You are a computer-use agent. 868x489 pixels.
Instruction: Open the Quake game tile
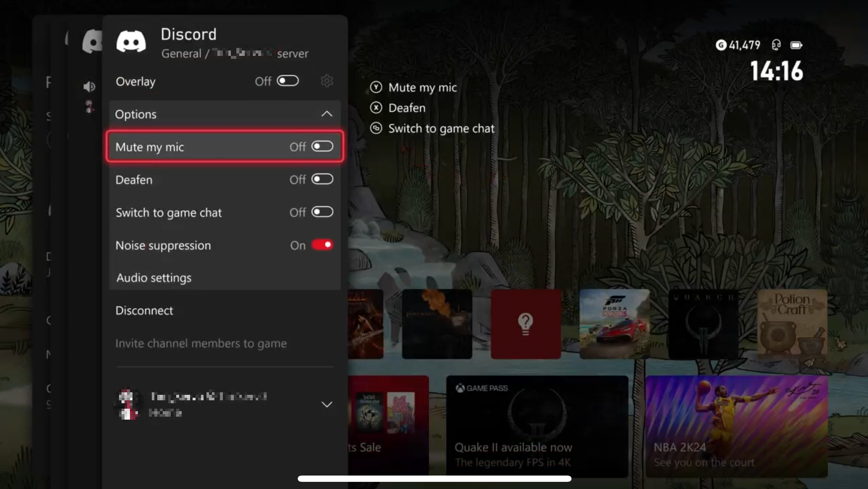pyautogui.click(x=702, y=324)
